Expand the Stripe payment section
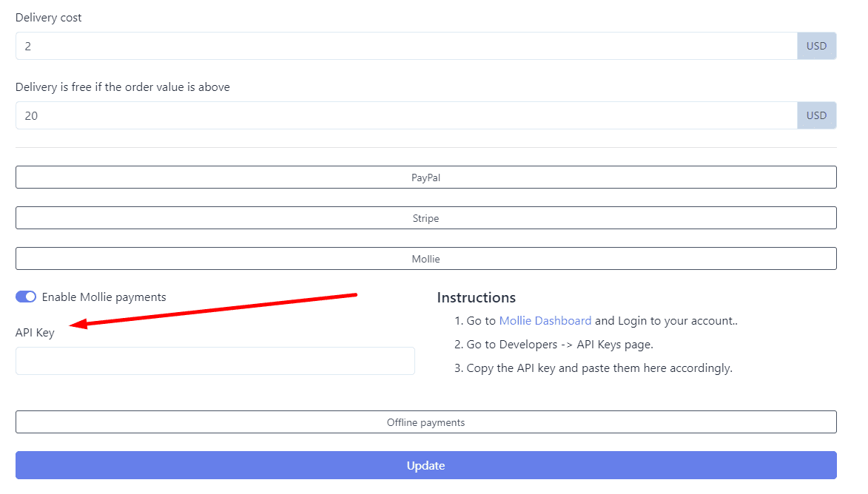Viewport: 868px width, 494px height. (425, 218)
